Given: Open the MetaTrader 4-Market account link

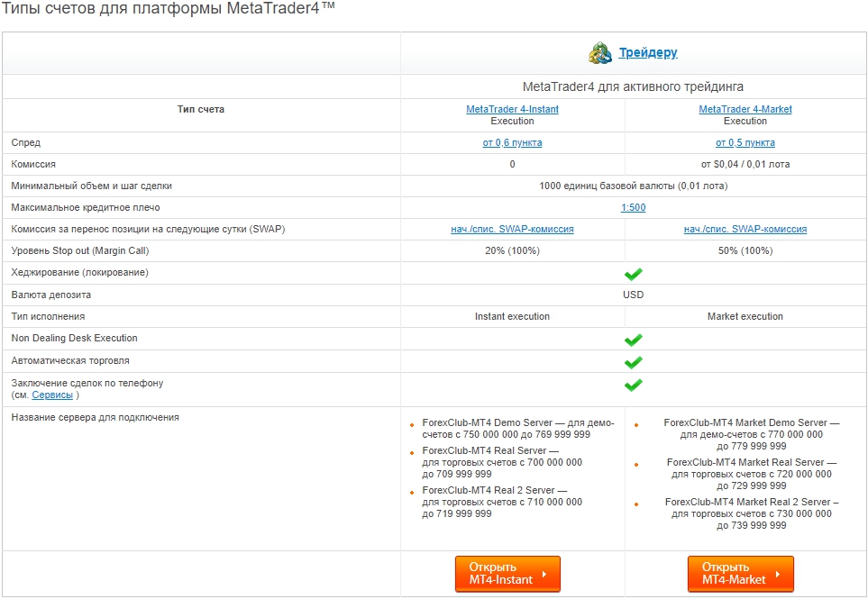Looking at the screenshot, I should [x=745, y=109].
